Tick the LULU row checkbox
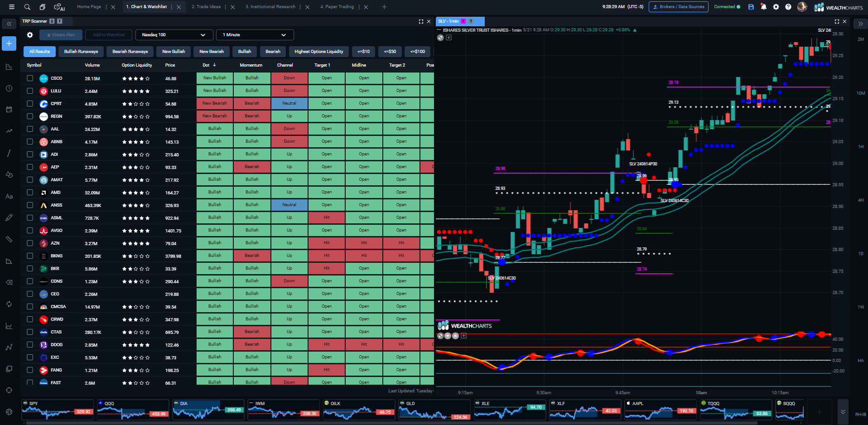Screen dimensions: 868x425 tap(30, 91)
